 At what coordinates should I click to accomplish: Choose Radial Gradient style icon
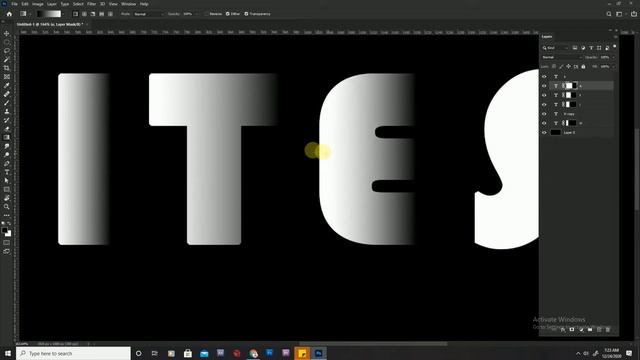(x=84, y=14)
